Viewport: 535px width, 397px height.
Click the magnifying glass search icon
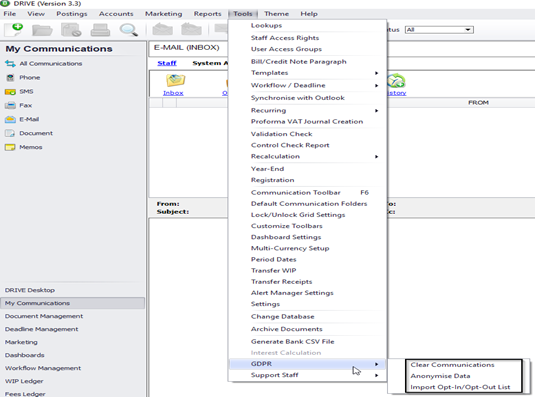[129, 30]
